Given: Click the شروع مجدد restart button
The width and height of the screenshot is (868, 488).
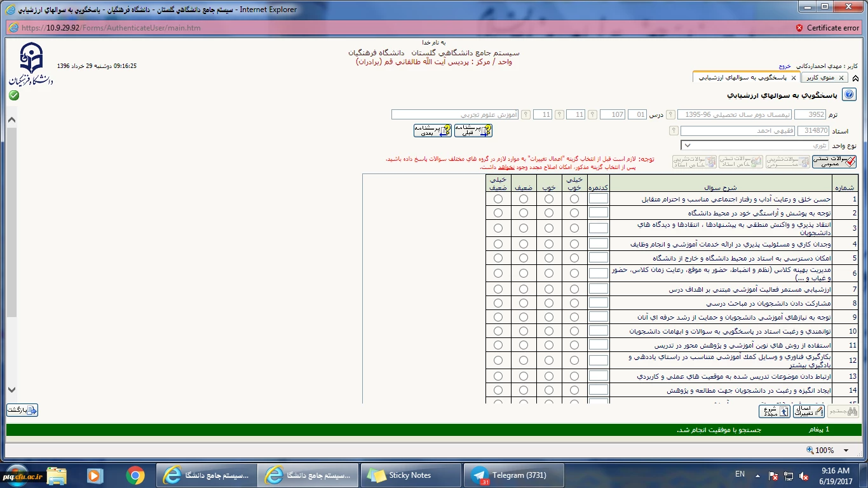Looking at the screenshot, I should click(x=774, y=411).
